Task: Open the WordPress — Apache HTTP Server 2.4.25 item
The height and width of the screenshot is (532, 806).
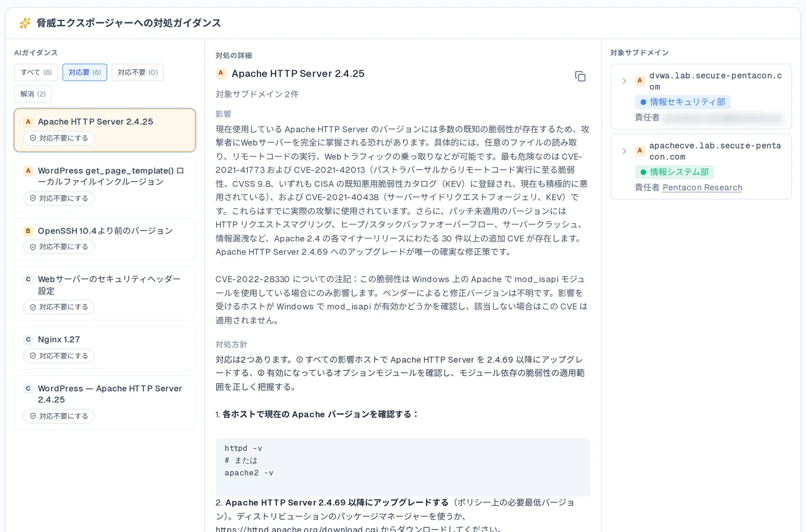Action: 105,403
